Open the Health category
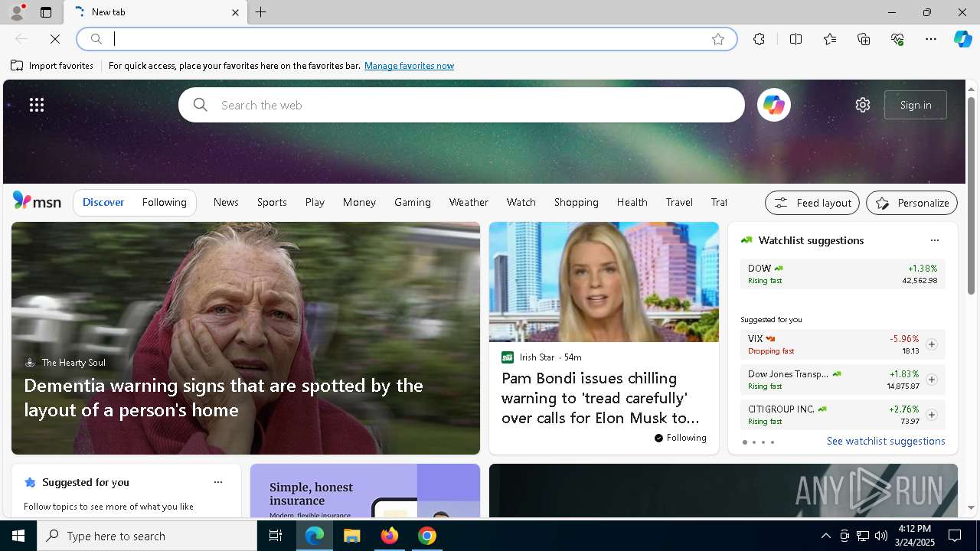 (x=632, y=202)
